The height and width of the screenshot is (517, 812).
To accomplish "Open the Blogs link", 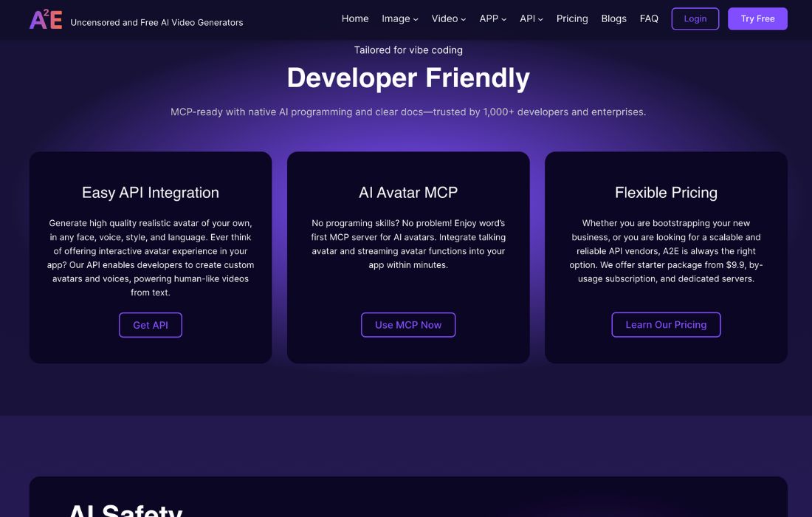I will click(613, 18).
